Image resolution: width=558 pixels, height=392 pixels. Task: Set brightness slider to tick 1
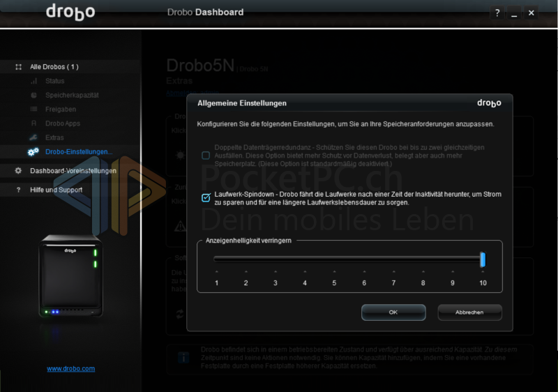click(x=216, y=259)
